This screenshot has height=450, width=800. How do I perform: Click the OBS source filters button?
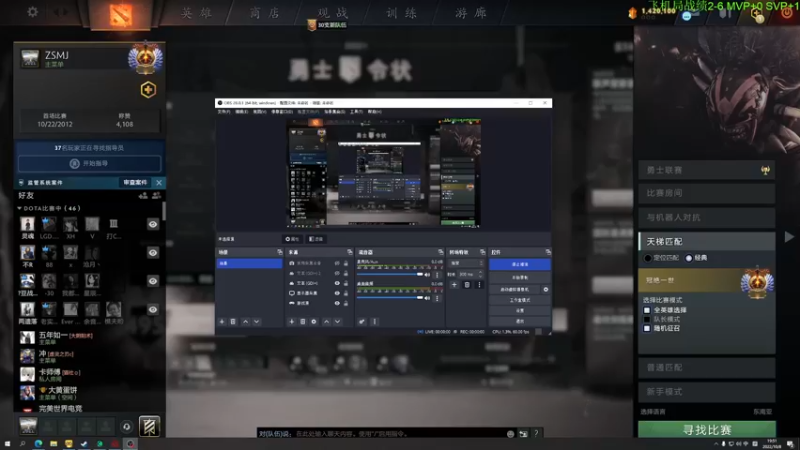(x=316, y=239)
